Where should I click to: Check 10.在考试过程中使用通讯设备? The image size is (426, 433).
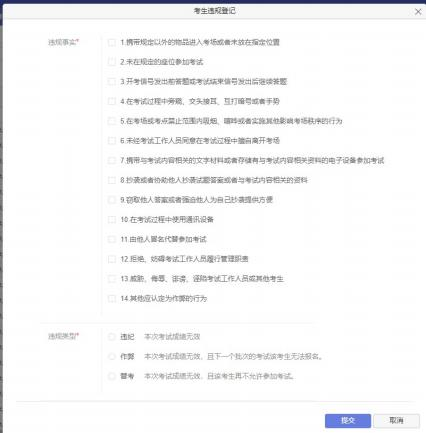(112, 220)
